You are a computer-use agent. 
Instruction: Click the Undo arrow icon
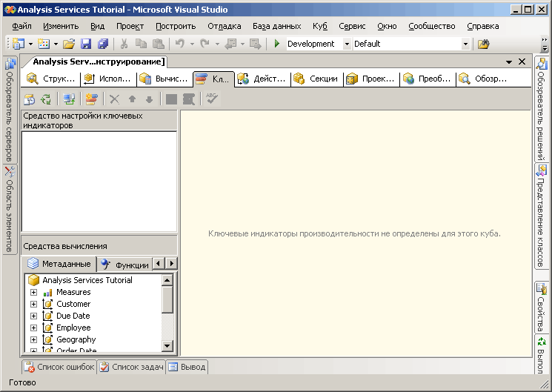pyautogui.click(x=180, y=44)
